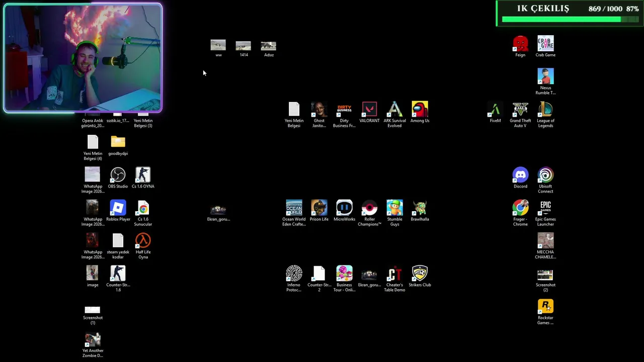Click the Half Life Oyna icon

(x=143, y=241)
